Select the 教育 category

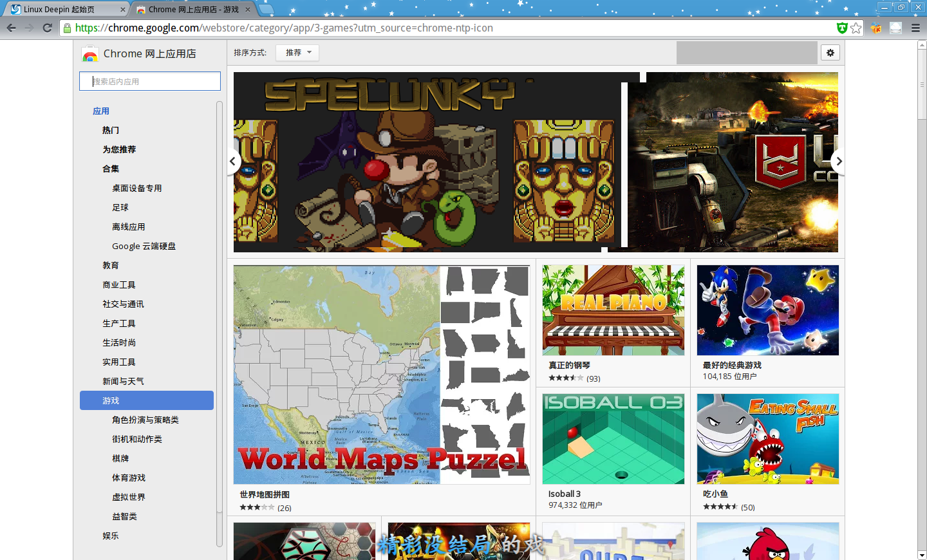tap(111, 265)
